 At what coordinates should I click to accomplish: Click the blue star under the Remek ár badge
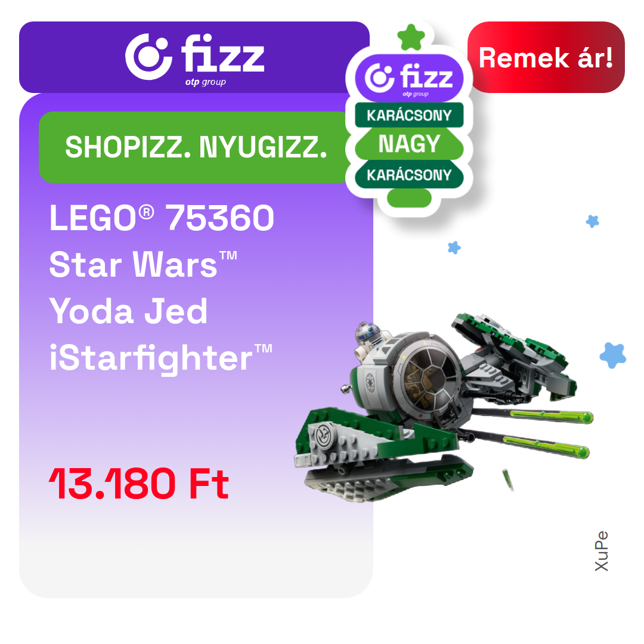pyautogui.click(x=592, y=221)
